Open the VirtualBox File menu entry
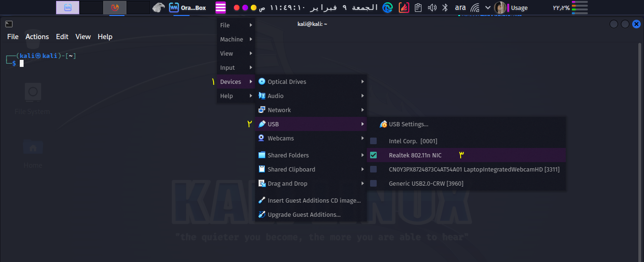The width and height of the screenshot is (644, 262). [x=236, y=25]
